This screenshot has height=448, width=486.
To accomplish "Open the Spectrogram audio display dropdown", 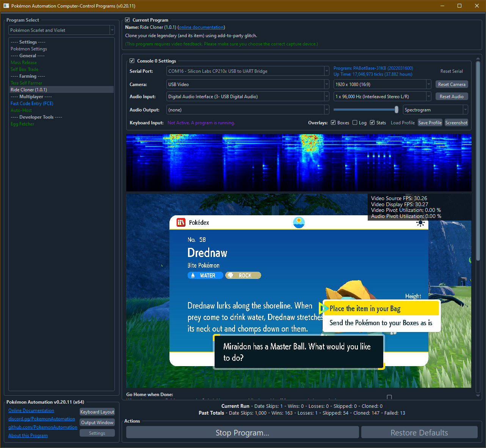I will pos(435,110).
